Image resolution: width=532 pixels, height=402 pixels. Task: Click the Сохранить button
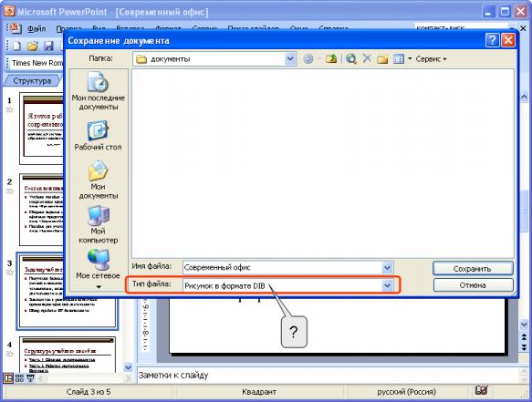click(473, 268)
